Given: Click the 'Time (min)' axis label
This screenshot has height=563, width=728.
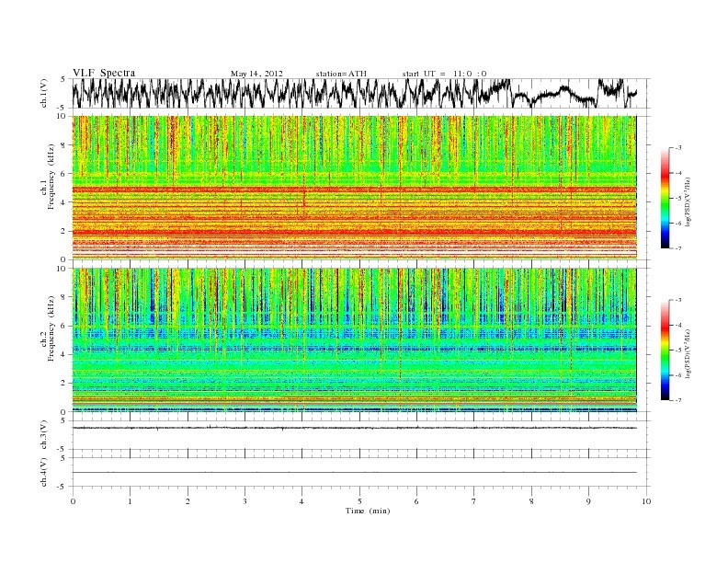Looking at the screenshot, I should pos(368,511).
